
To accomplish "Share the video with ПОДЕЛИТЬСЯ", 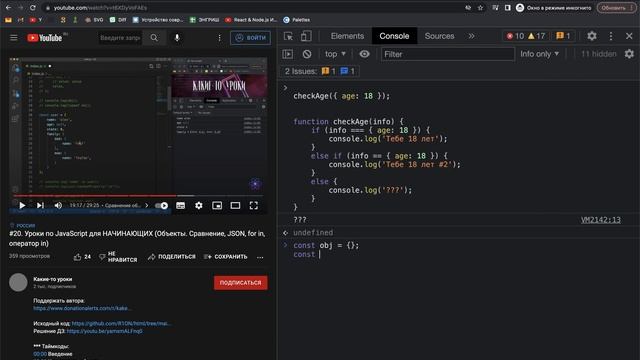I will click(171, 257).
